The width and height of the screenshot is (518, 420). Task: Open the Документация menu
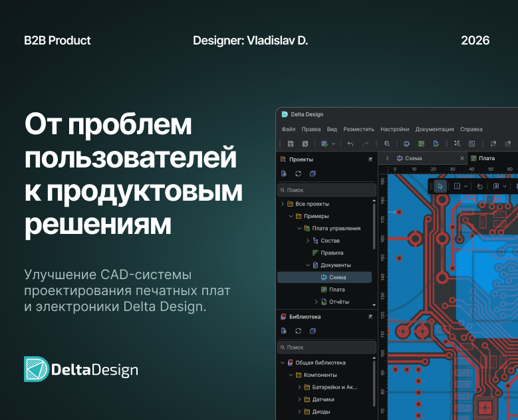pos(434,129)
